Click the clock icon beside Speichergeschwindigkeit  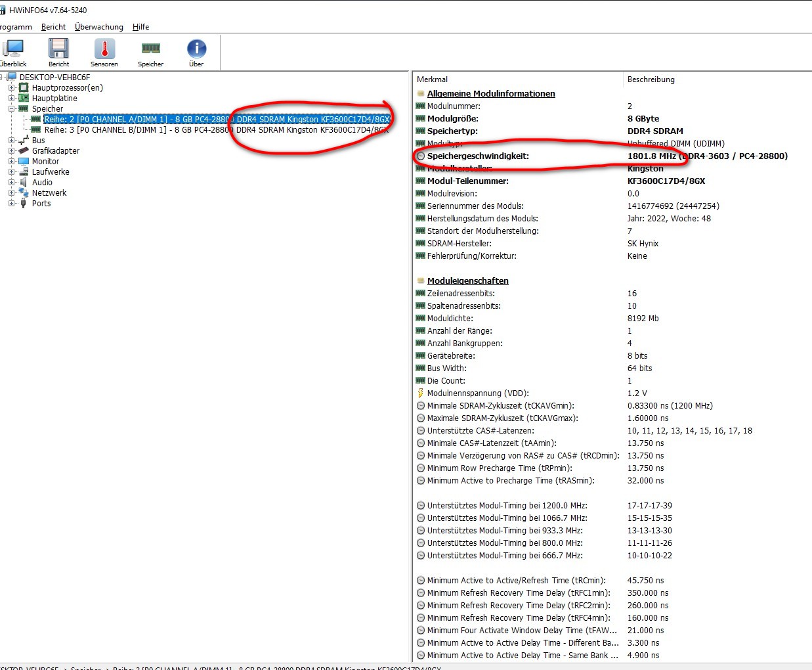[421, 156]
